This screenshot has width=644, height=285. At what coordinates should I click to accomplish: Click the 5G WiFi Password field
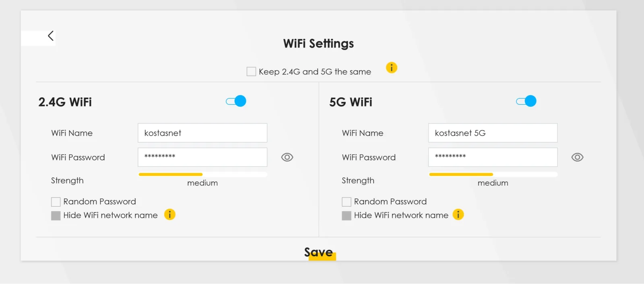point(493,157)
